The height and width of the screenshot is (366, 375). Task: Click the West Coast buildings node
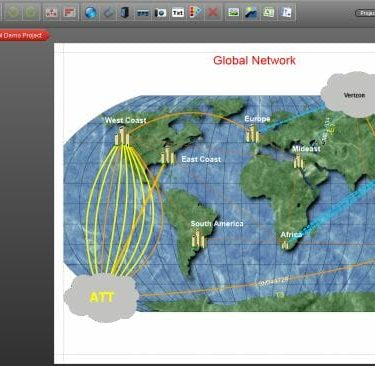122,137
